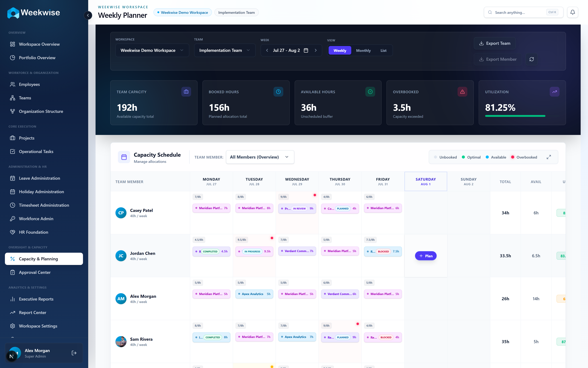588x368 pixels.
Task: Open Alex Morgan's Tuesday Apex Analytics task
Action: pyautogui.click(x=254, y=294)
